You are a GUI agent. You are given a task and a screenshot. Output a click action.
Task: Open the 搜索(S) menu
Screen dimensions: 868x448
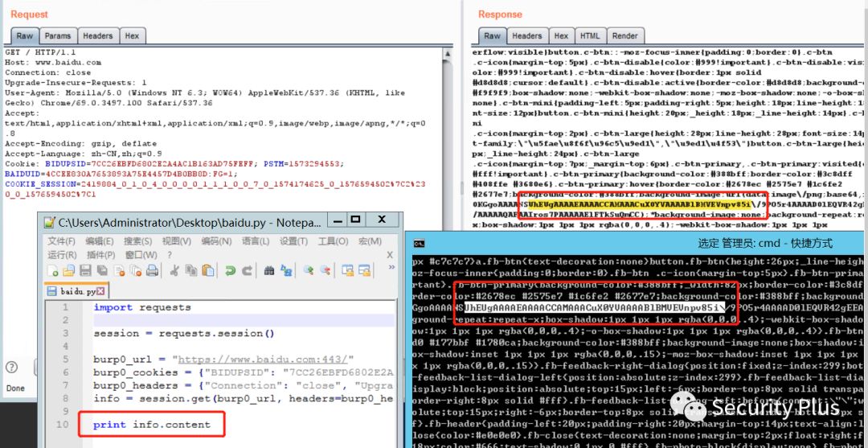138,241
